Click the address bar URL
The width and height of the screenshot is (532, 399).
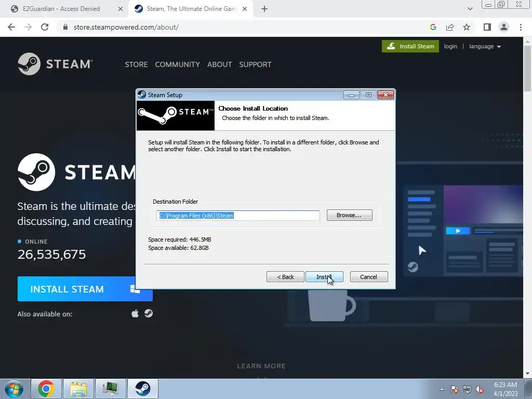pyautogui.click(x=126, y=27)
